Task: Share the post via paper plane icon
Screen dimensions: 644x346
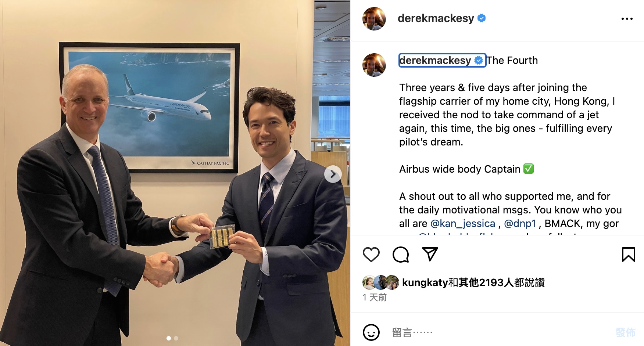Action: [430, 254]
